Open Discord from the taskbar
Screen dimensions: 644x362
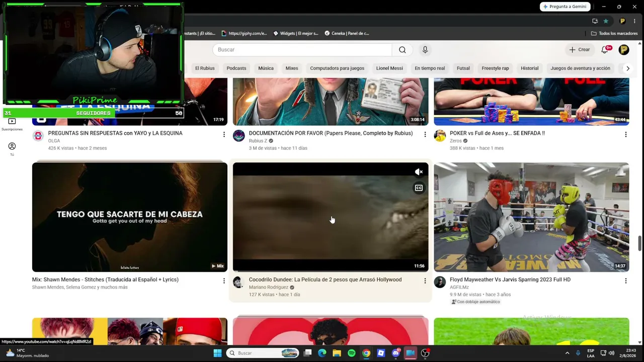pyautogui.click(x=396, y=353)
